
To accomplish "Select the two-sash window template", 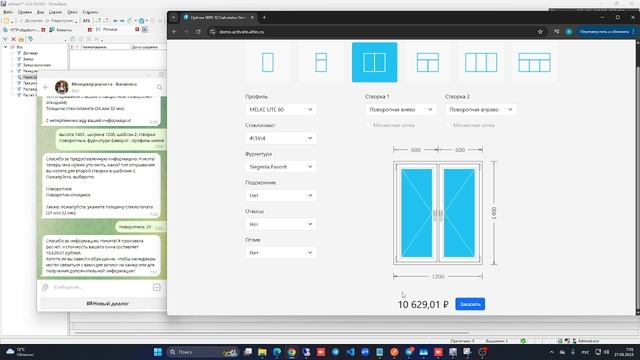I will coord(374,62).
